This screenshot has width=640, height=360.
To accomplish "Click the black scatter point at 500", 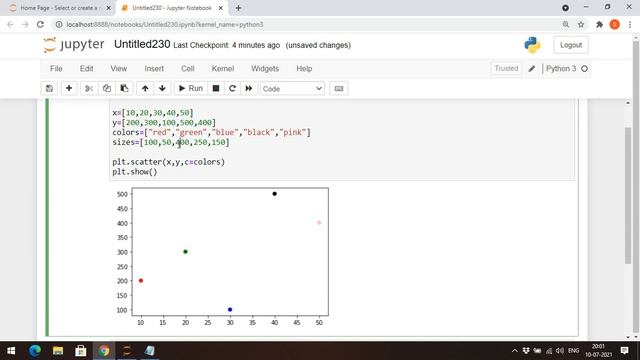I will point(275,194).
